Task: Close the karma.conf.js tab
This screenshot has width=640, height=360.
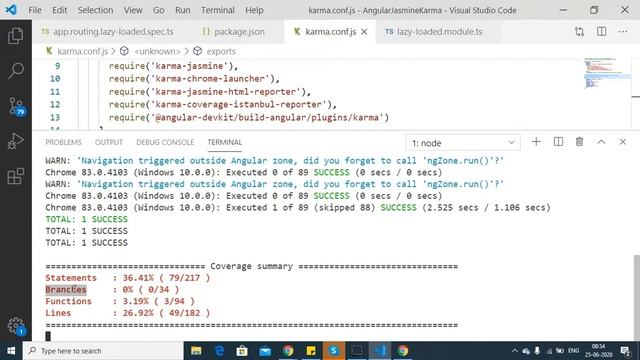Action: tap(364, 31)
